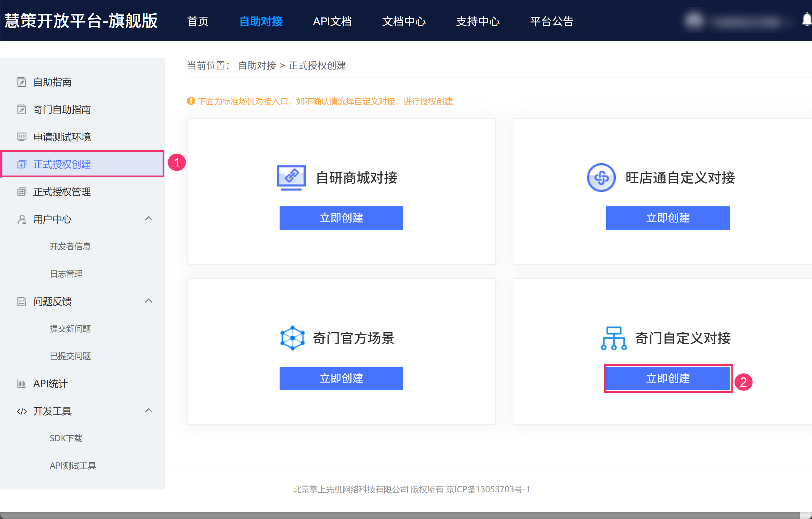Open 平台公告 in the top menu
Viewport: 812px width, 519px height.
(552, 21)
